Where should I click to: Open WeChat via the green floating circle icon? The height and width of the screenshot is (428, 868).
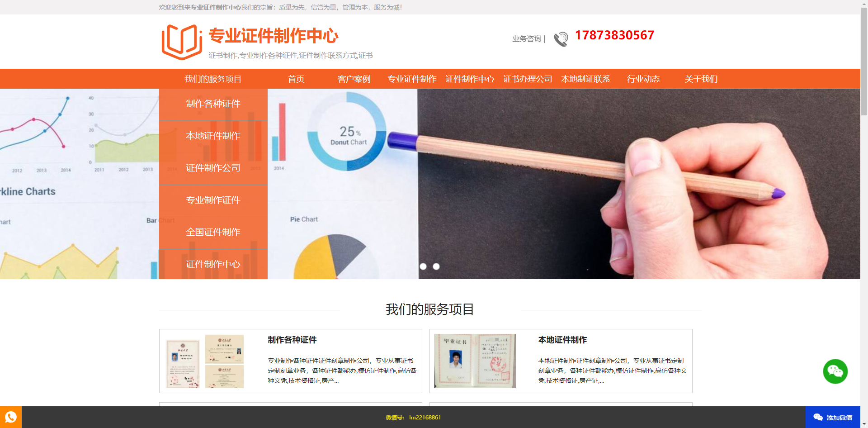click(835, 371)
